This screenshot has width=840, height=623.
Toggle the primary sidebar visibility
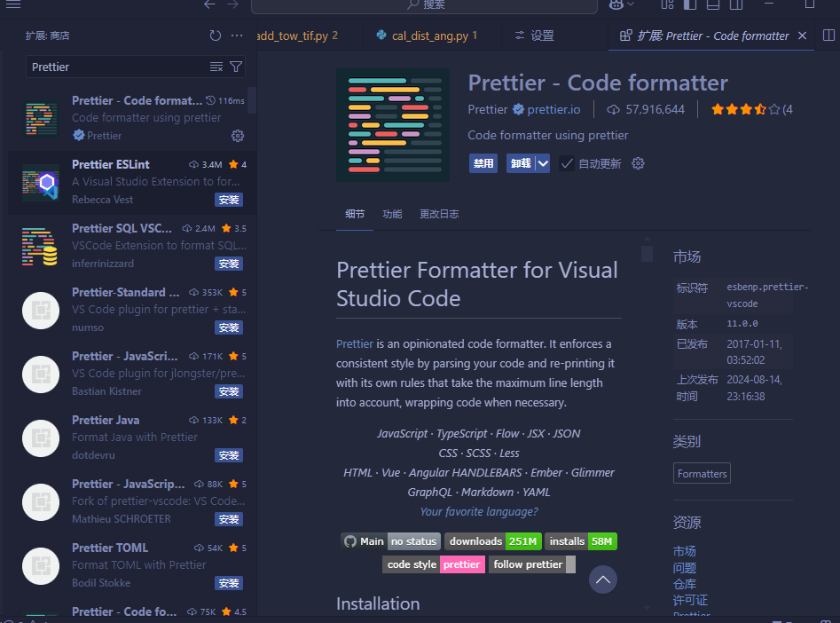click(x=690, y=4)
